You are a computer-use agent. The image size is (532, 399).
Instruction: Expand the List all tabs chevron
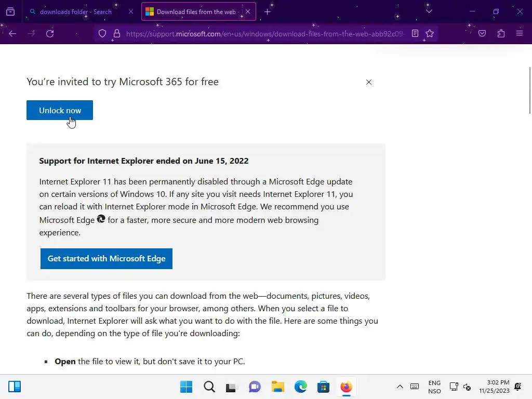(429, 11)
